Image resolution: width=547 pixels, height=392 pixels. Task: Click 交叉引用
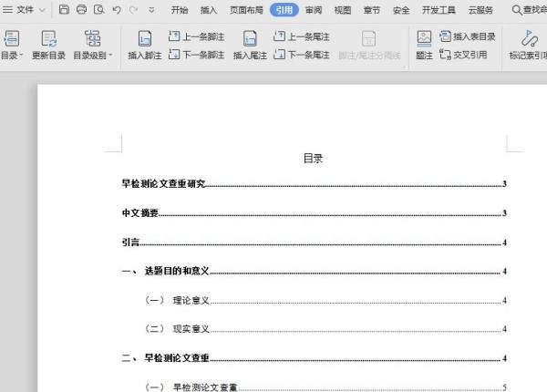click(x=463, y=55)
